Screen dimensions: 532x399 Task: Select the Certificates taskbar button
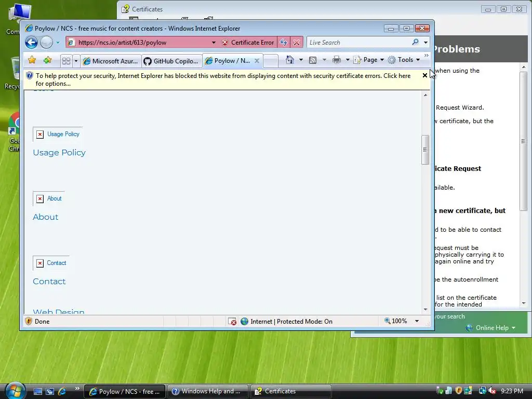pos(291,391)
